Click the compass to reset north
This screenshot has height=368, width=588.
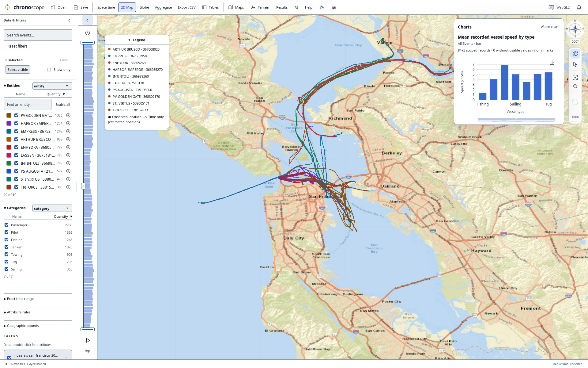click(575, 29)
